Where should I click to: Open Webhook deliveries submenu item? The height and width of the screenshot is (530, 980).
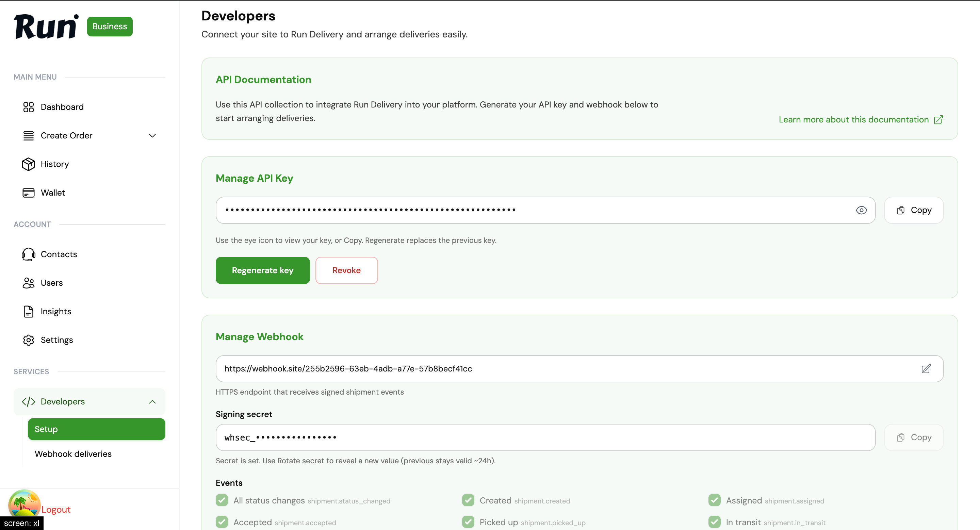click(x=73, y=454)
